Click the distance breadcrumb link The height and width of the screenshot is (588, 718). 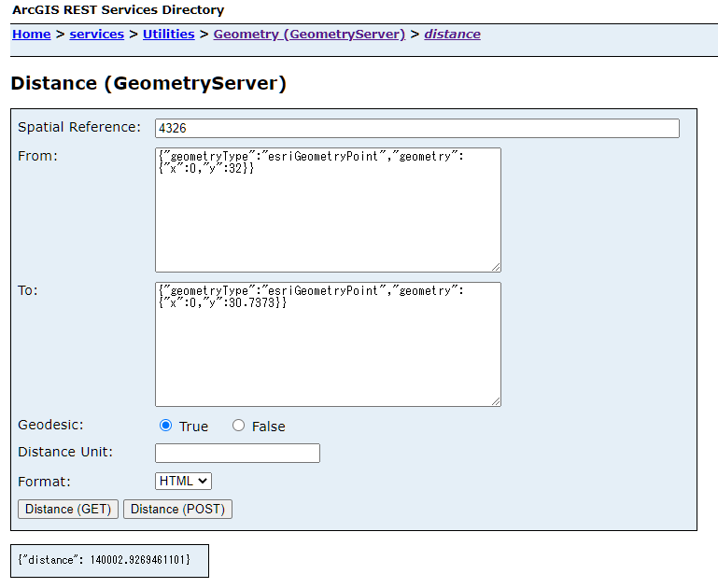click(452, 35)
